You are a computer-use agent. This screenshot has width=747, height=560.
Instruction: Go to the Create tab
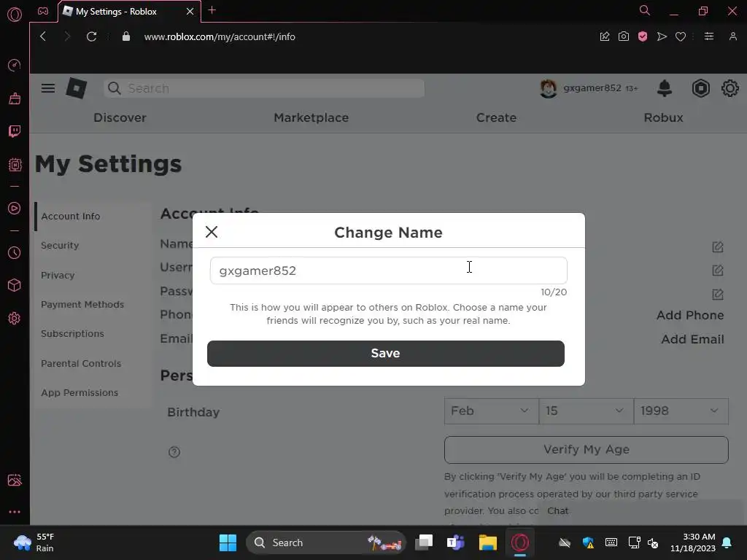pos(496,117)
